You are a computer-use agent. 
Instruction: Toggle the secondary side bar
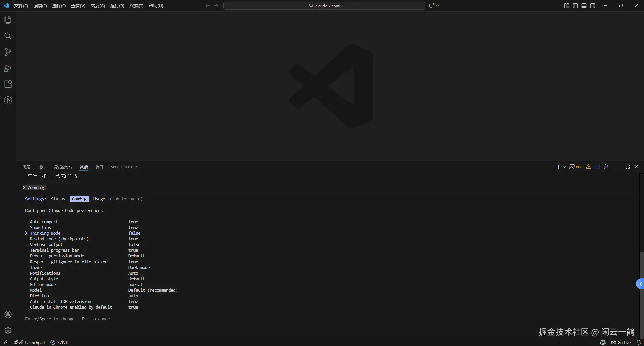[593, 6]
